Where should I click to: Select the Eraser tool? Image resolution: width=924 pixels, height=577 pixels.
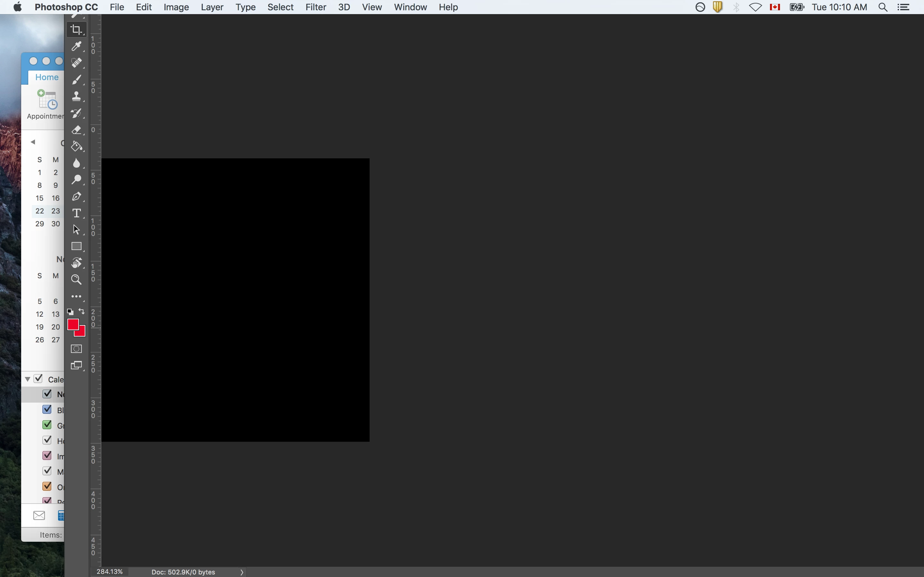tap(76, 130)
